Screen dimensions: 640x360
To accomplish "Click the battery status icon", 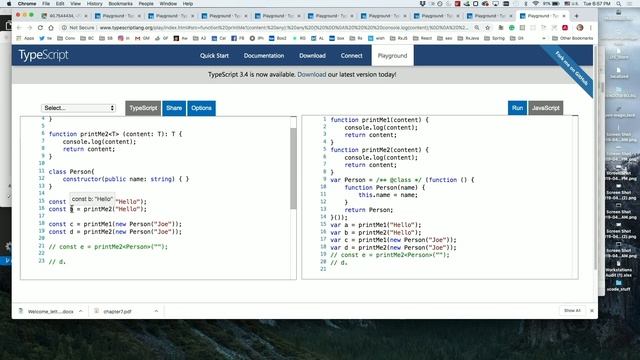I will 556,4.
